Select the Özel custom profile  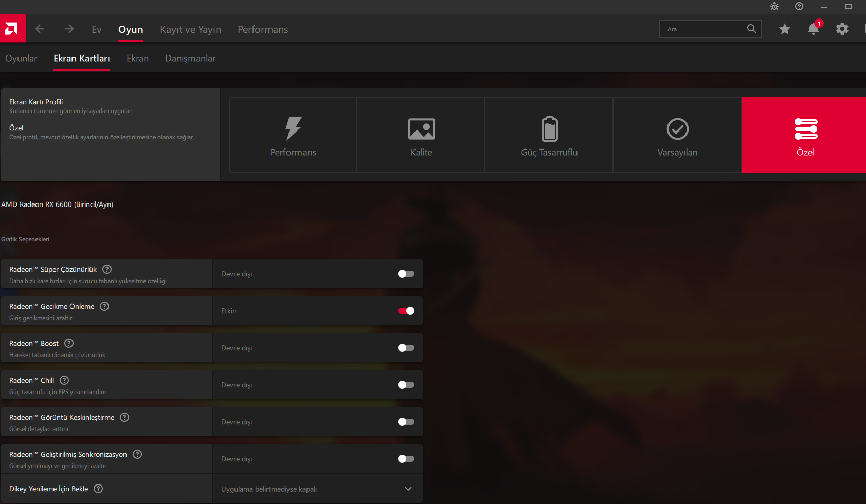pos(804,135)
